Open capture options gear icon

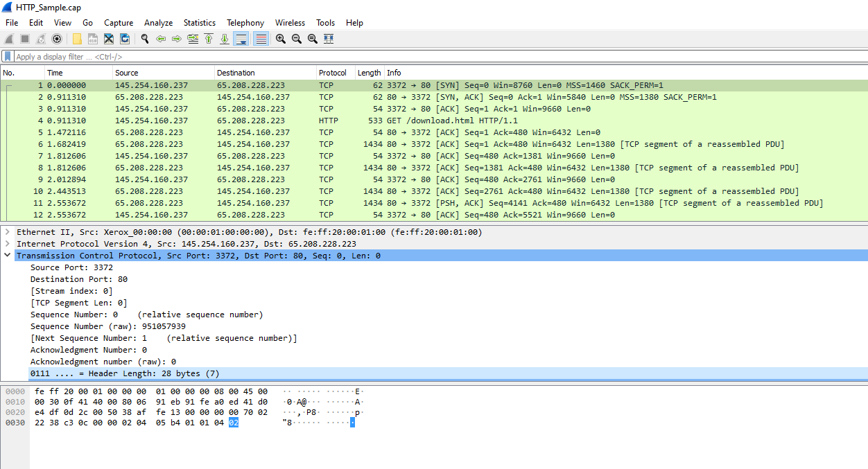tap(57, 39)
